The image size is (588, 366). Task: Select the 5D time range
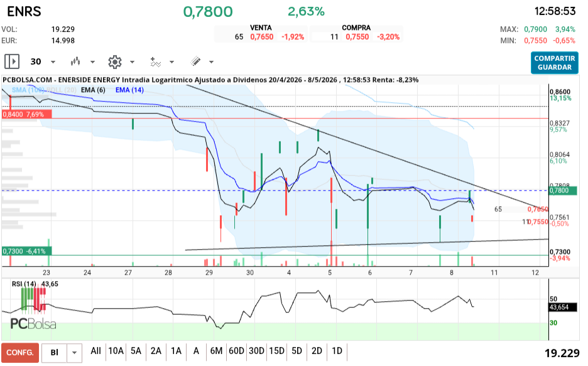[297, 351]
